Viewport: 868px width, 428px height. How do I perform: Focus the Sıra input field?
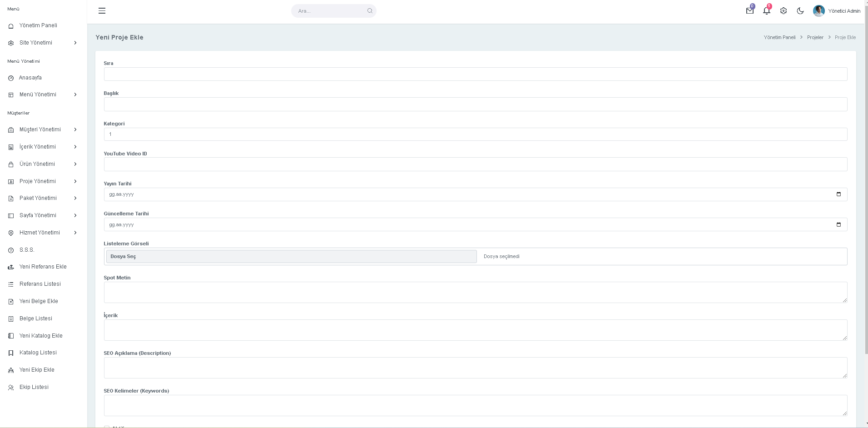click(x=475, y=74)
